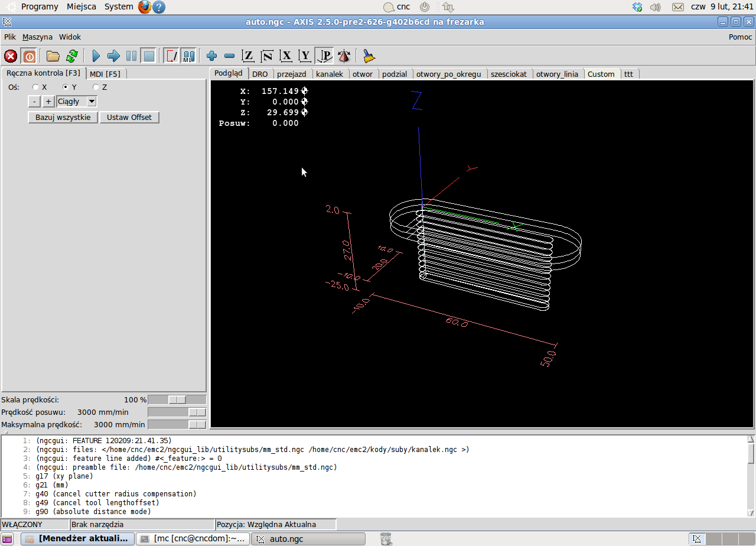Zoom out with the minus icon

229,56
